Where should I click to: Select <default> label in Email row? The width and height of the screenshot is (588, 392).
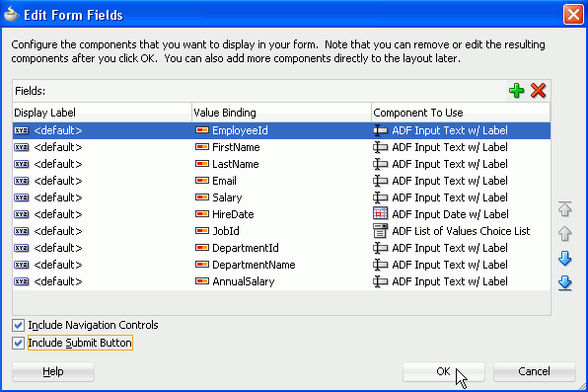[58, 181]
